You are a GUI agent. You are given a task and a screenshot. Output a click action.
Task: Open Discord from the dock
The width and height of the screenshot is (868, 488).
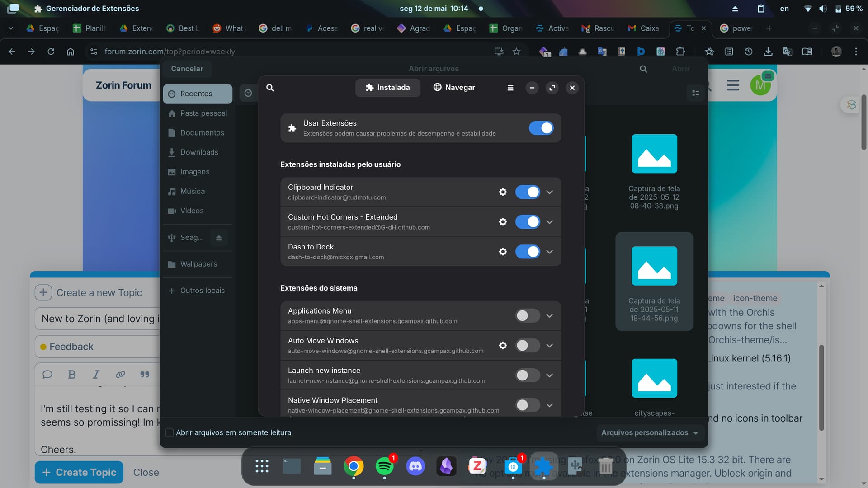[x=415, y=466]
